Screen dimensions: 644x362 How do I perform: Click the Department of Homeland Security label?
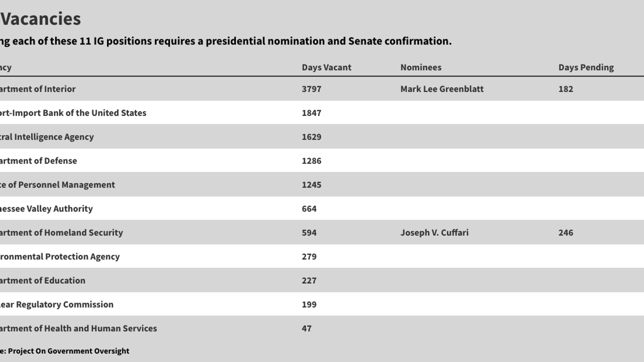point(61,233)
